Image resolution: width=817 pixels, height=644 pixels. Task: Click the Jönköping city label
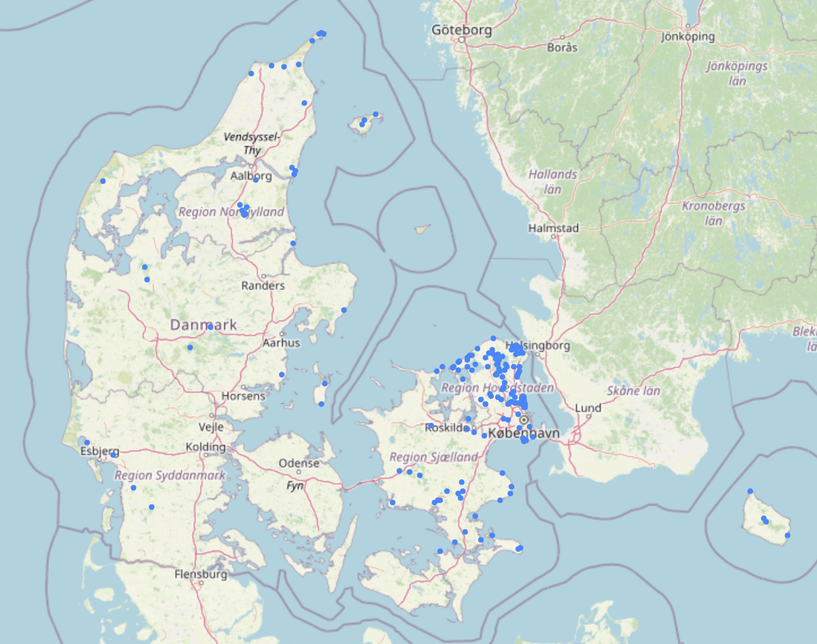click(687, 37)
